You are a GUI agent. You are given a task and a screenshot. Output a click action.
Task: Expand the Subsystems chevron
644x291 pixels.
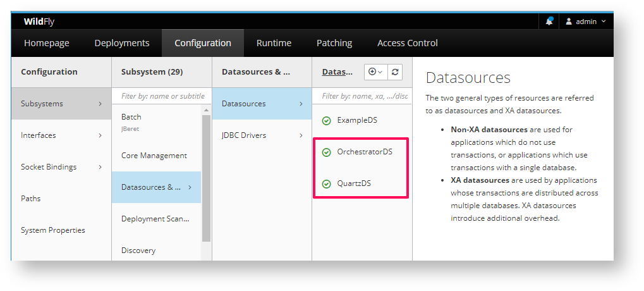(x=100, y=104)
